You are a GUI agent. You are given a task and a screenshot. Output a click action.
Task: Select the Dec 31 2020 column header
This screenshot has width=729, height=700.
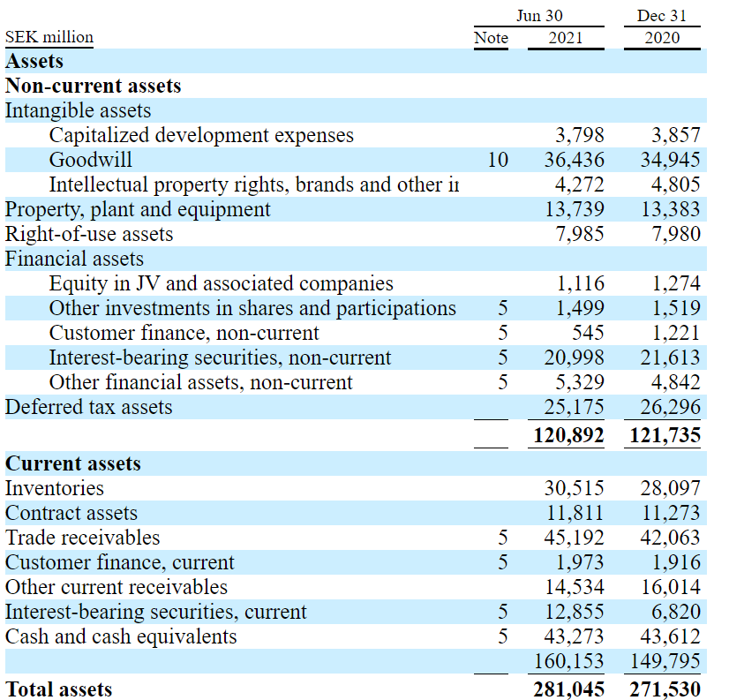[x=661, y=27]
